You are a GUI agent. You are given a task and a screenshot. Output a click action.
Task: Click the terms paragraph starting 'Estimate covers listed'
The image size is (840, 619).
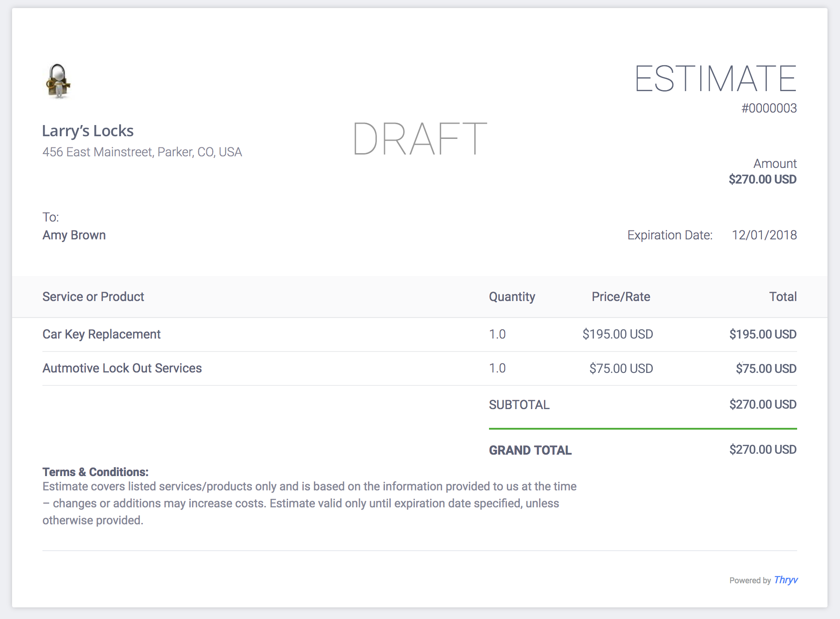(309, 503)
